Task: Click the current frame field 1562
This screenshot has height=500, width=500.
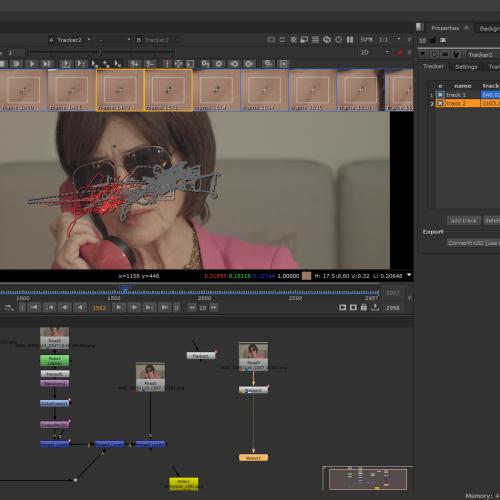Action: tap(99, 308)
